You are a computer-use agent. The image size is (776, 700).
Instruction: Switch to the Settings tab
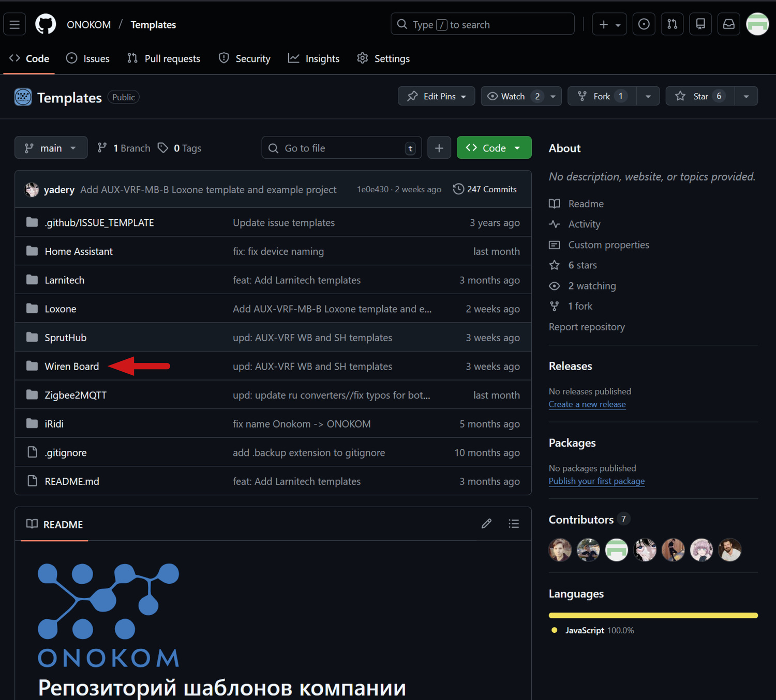click(x=384, y=58)
